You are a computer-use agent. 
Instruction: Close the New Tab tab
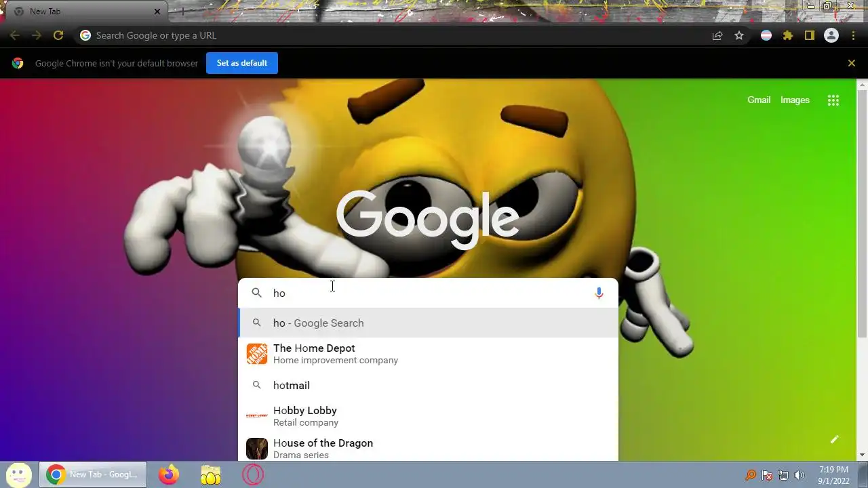[x=157, y=12]
